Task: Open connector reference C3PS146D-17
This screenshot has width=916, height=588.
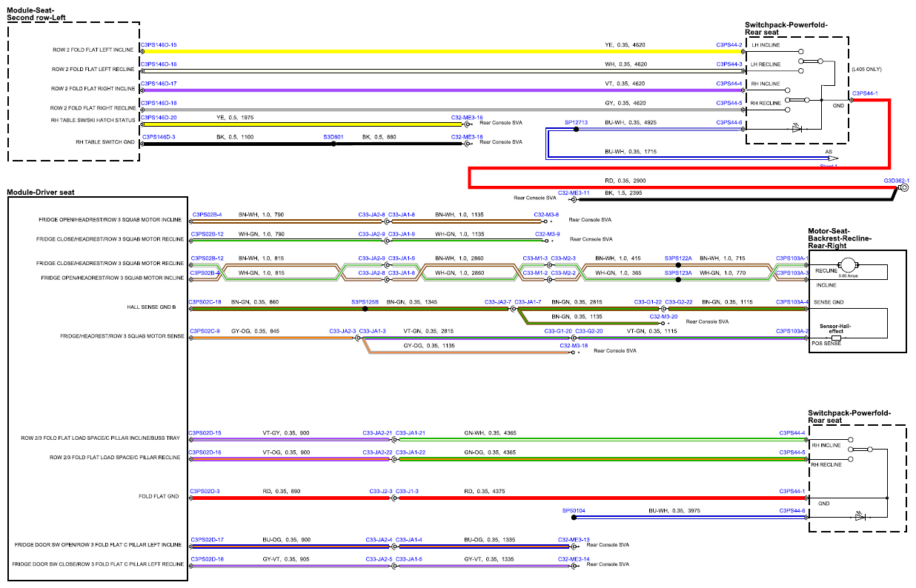Action: [159, 84]
